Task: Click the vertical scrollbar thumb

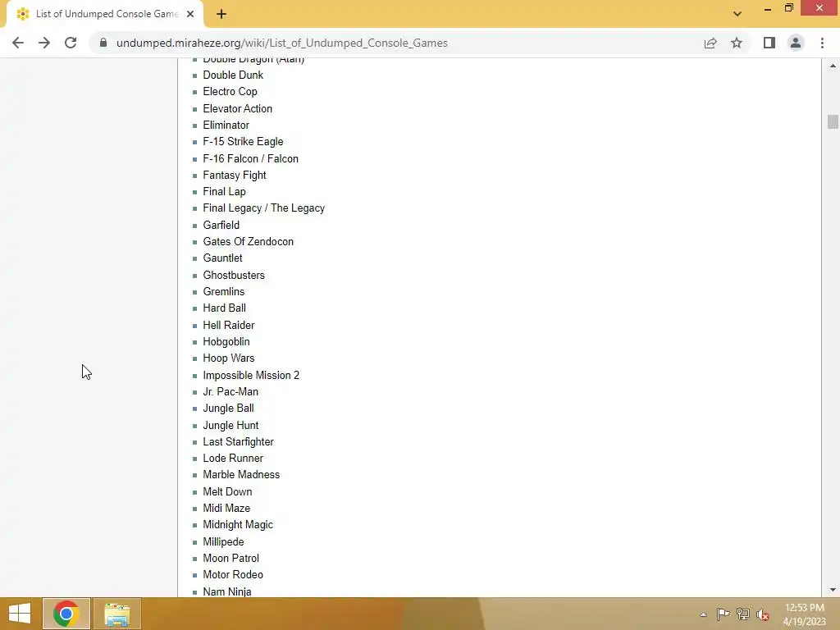Action: 833,121
